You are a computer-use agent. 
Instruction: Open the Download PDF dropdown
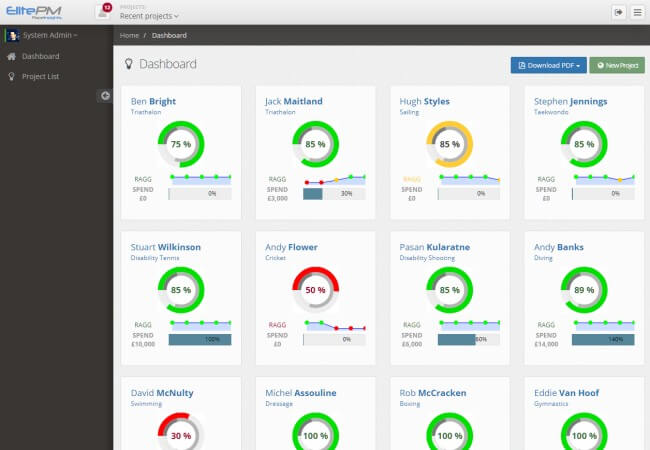point(548,65)
